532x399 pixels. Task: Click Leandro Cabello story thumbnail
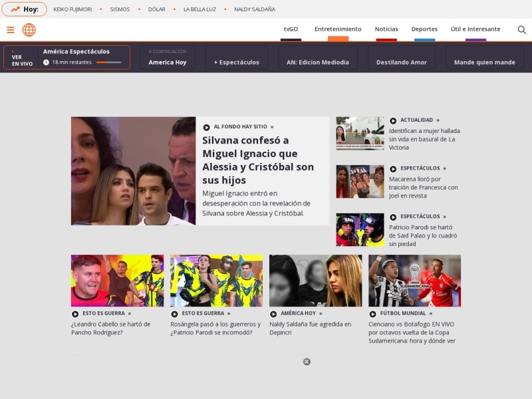[x=118, y=281]
